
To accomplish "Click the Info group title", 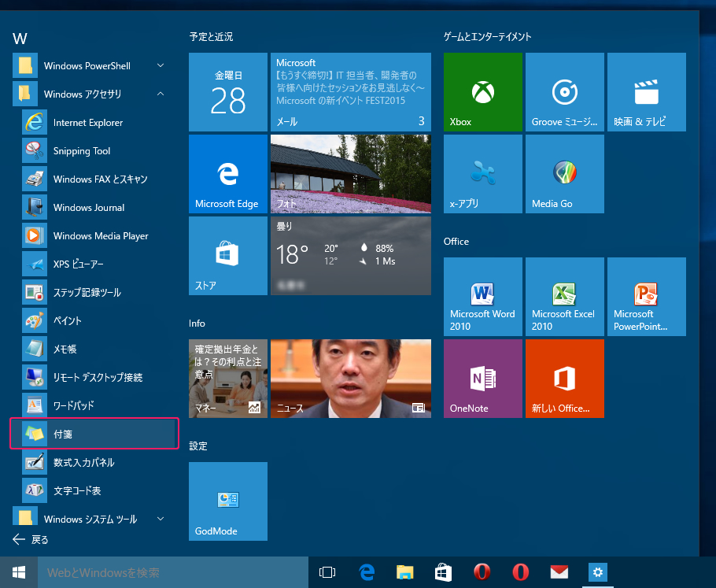I will (197, 323).
